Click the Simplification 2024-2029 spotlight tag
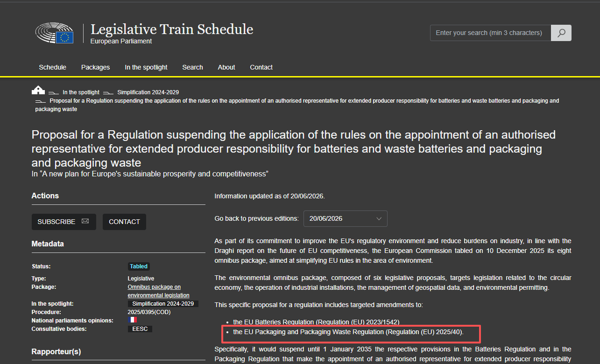Screen dimensions: 600x364 [x=163, y=304]
